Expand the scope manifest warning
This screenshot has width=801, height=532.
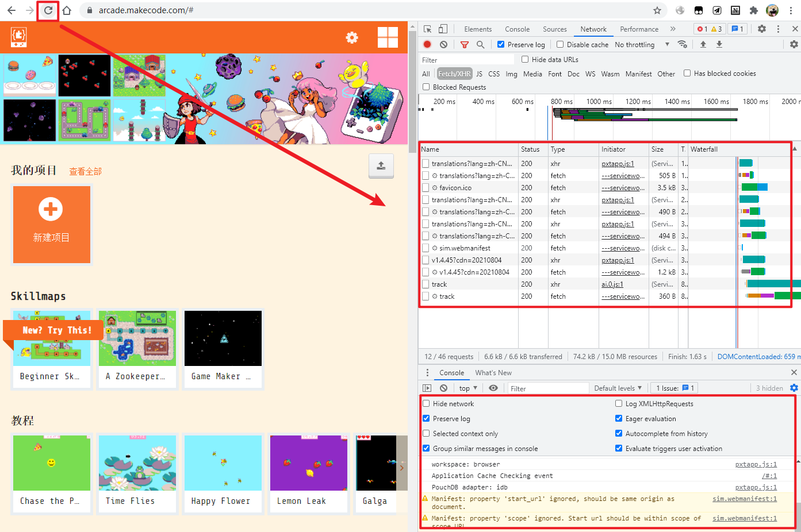pyautogui.click(x=426, y=518)
